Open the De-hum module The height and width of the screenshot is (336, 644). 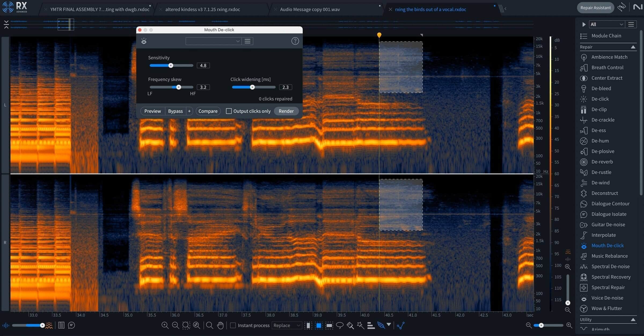pyautogui.click(x=595, y=141)
